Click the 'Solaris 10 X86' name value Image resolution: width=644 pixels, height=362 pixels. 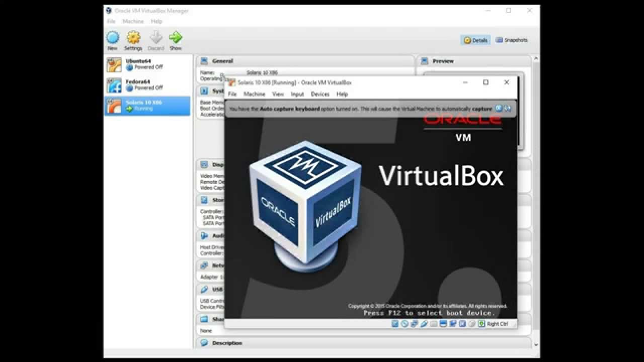click(x=262, y=73)
